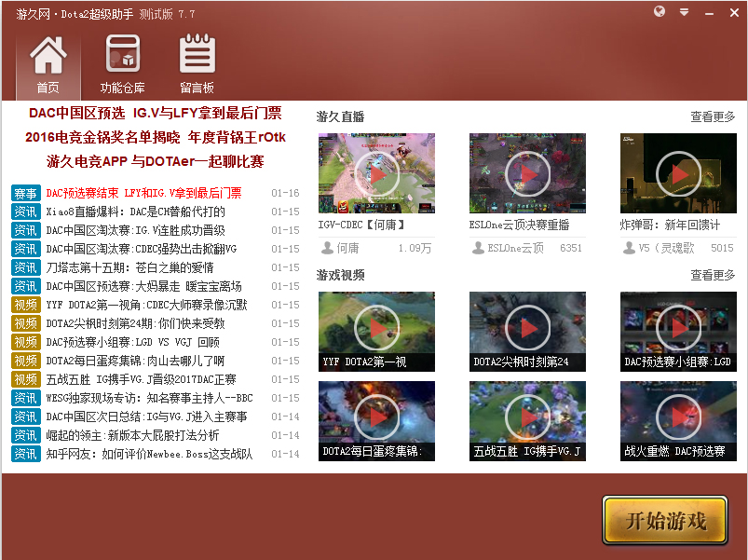748x560 pixels.
Task: Click viewer count 1.09万 under 何庸 stream
Action: (415, 248)
